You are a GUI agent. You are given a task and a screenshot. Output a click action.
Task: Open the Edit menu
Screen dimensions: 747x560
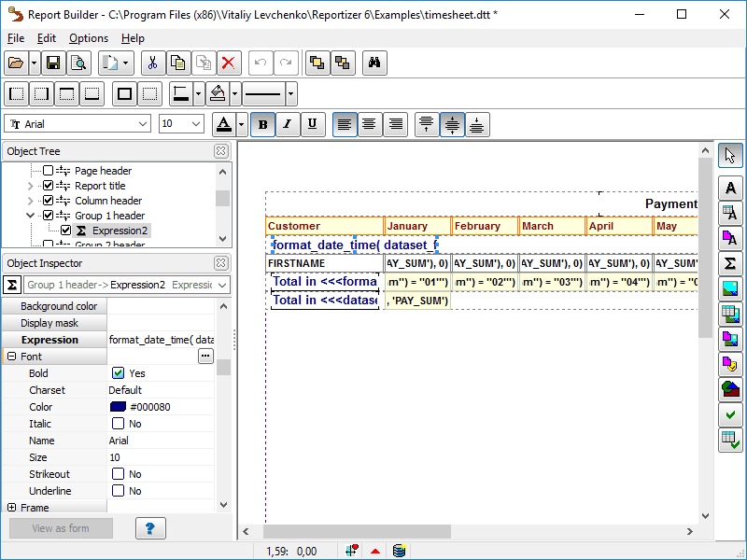47,38
